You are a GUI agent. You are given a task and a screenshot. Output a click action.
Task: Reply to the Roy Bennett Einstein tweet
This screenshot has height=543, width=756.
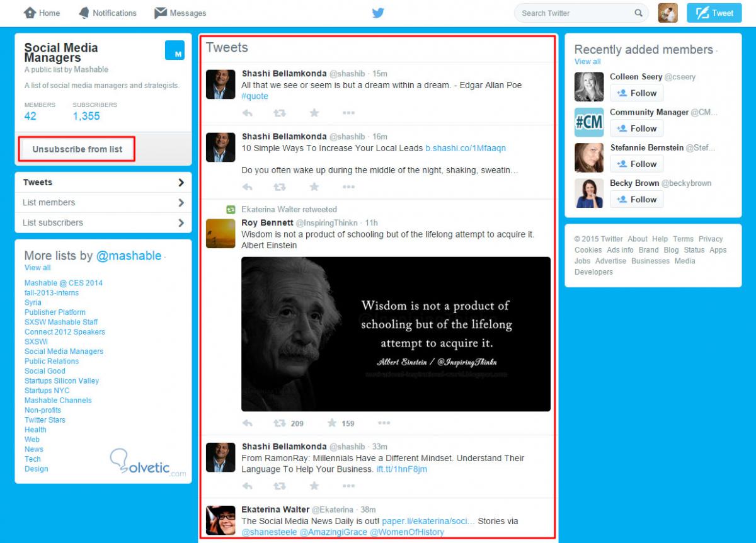(248, 423)
